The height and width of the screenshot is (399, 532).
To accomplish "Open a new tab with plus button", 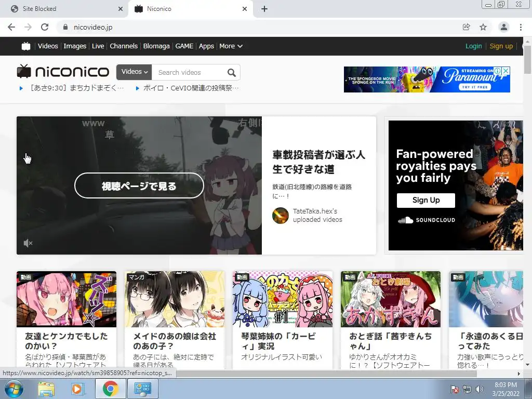I will coord(264,9).
